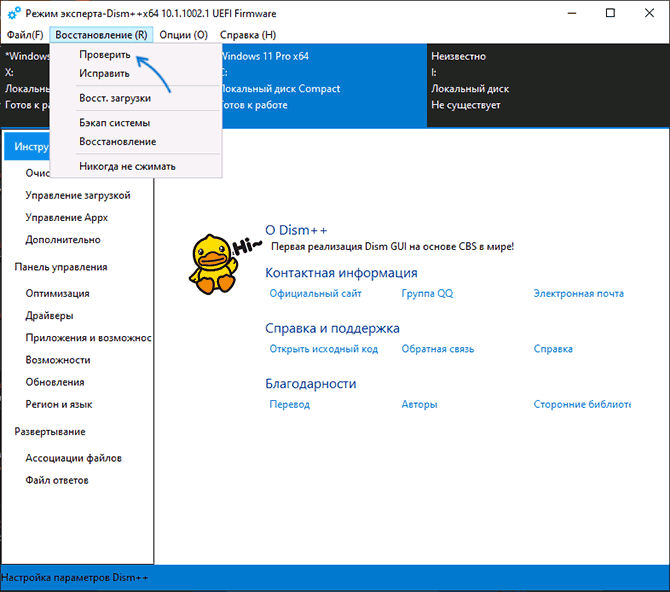
Task: Click 'Восст. загрузки' menu entry
Action: [x=115, y=98]
